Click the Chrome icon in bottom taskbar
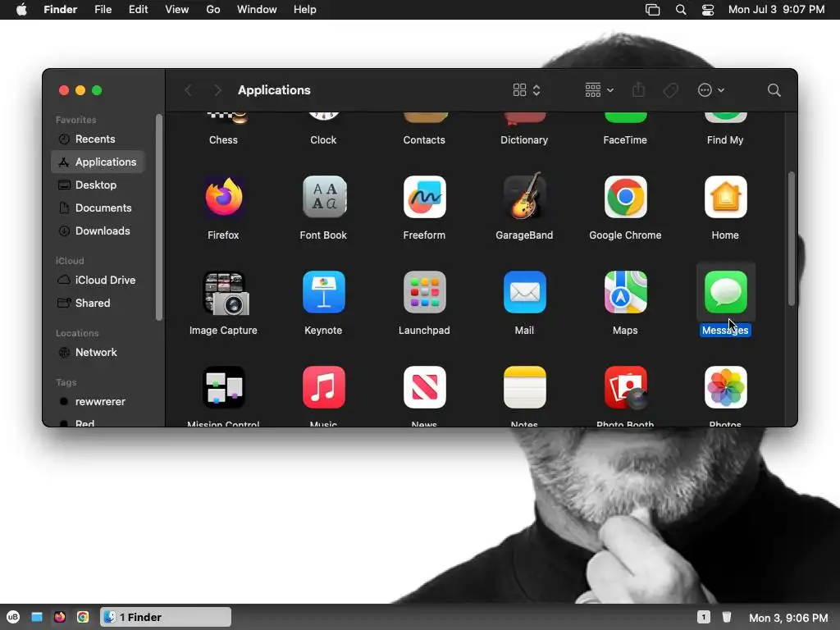840x630 pixels. tap(83, 617)
